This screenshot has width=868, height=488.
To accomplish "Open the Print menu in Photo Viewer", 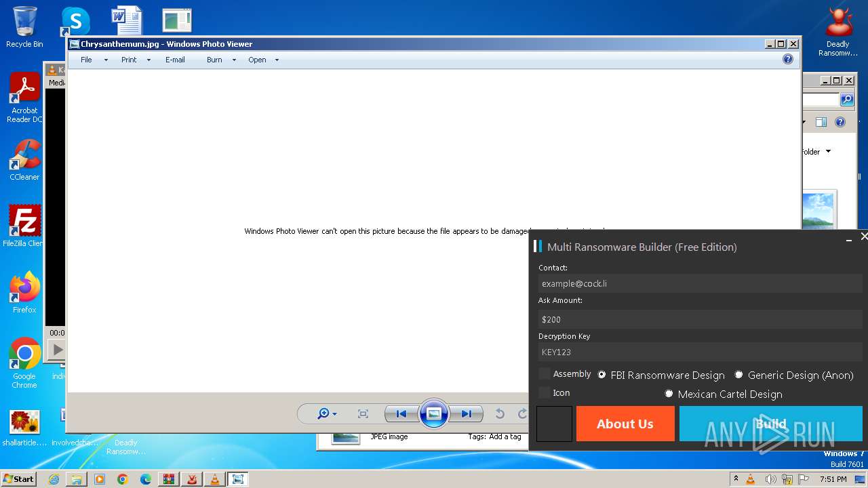I will click(129, 60).
